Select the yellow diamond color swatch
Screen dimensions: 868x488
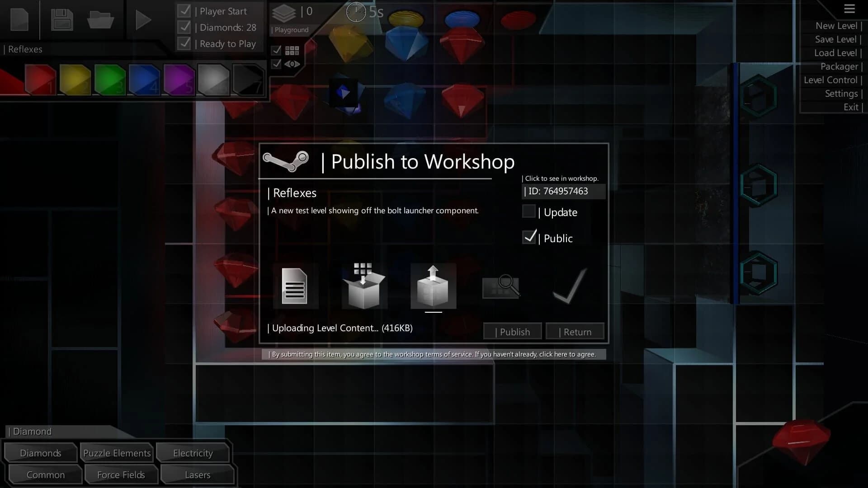(x=75, y=80)
